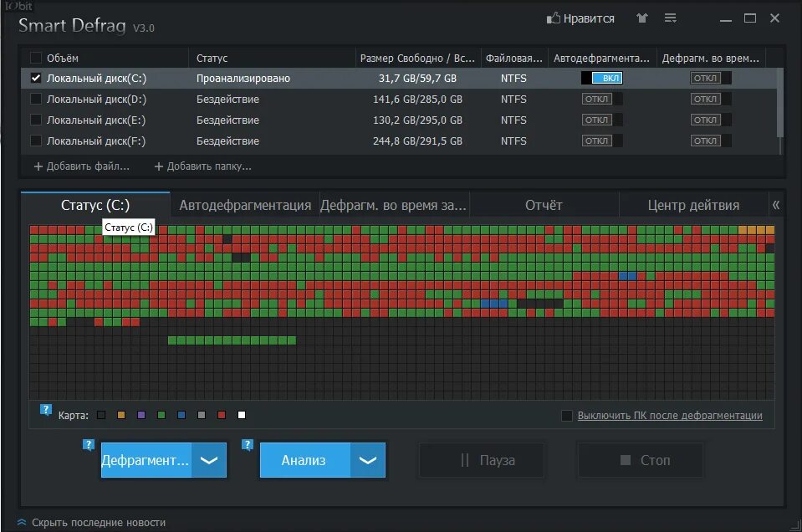This screenshot has height=532, width=802.
Task: Click the black legend swatch in Карта
Action: pyautogui.click(x=101, y=415)
